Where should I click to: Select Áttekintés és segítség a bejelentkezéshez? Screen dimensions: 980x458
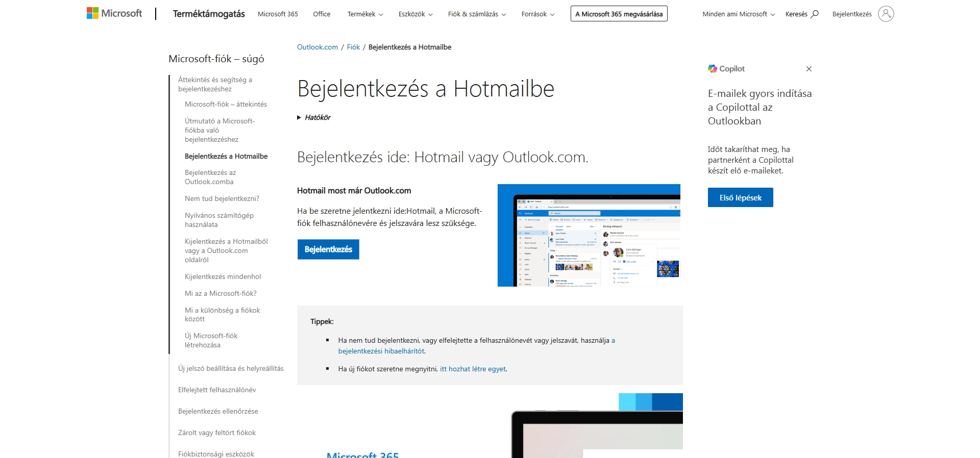click(215, 84)
